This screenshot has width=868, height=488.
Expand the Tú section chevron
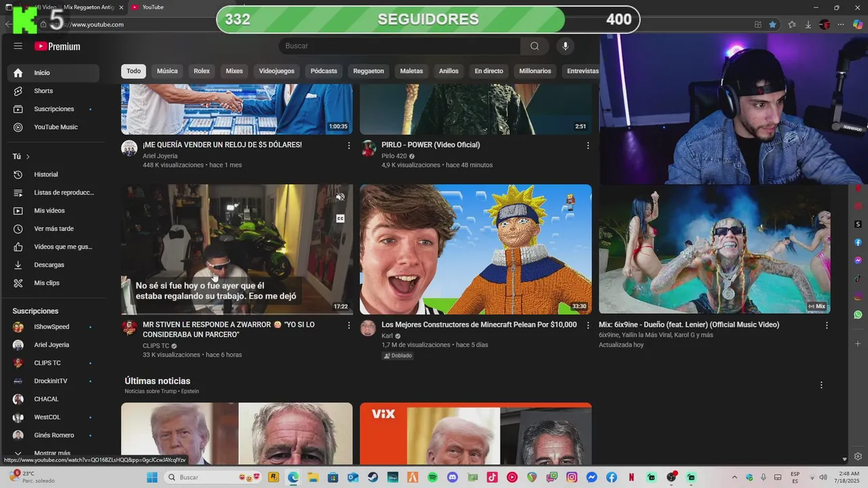28,157
